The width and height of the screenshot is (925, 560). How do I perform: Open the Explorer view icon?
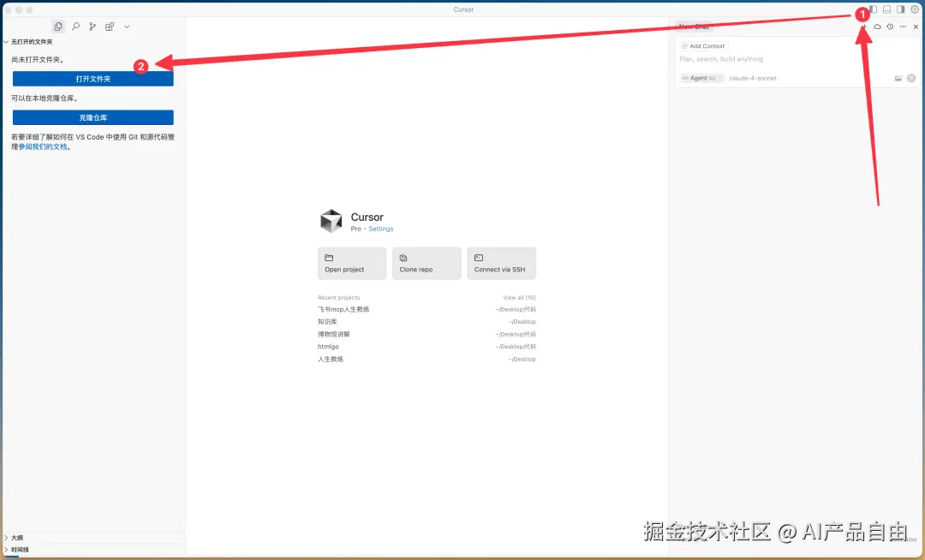click(58, 27)
